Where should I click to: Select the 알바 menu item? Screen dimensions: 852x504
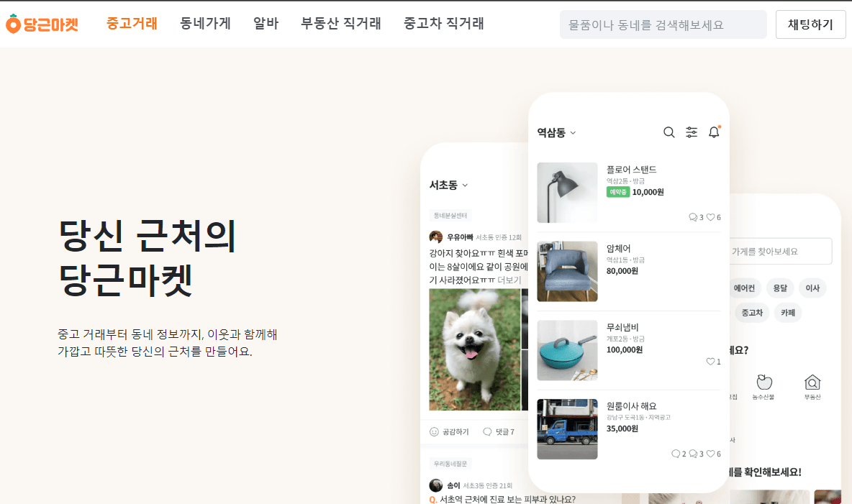coord(266,23)
